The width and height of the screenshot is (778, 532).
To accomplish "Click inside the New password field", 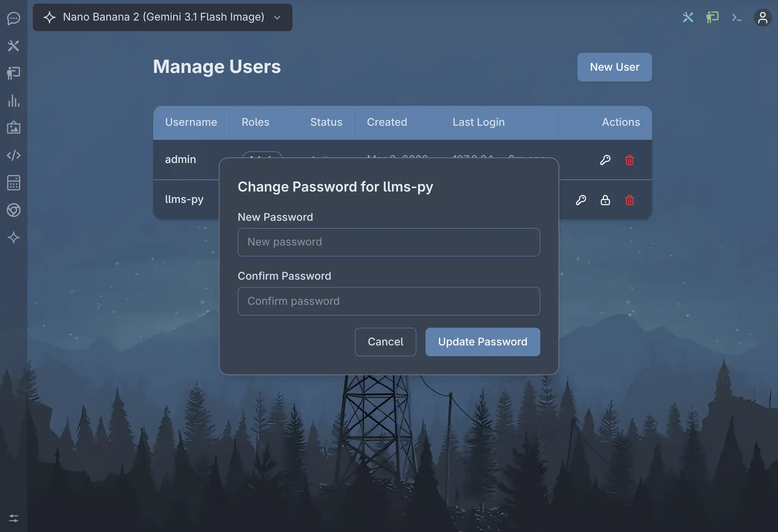I will [388, 242].
